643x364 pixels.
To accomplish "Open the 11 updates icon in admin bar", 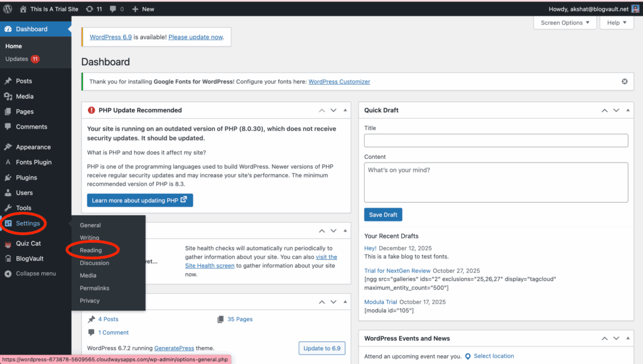I will [x=94, y=9].
